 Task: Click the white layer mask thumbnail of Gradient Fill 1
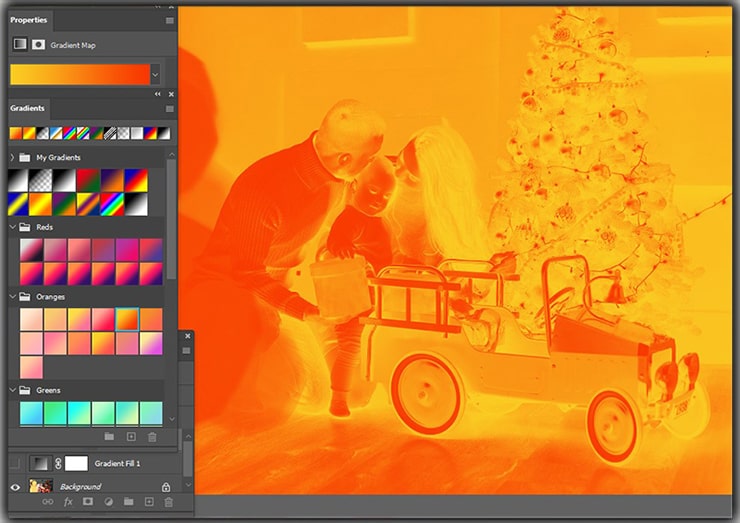(x=76, y=464)
